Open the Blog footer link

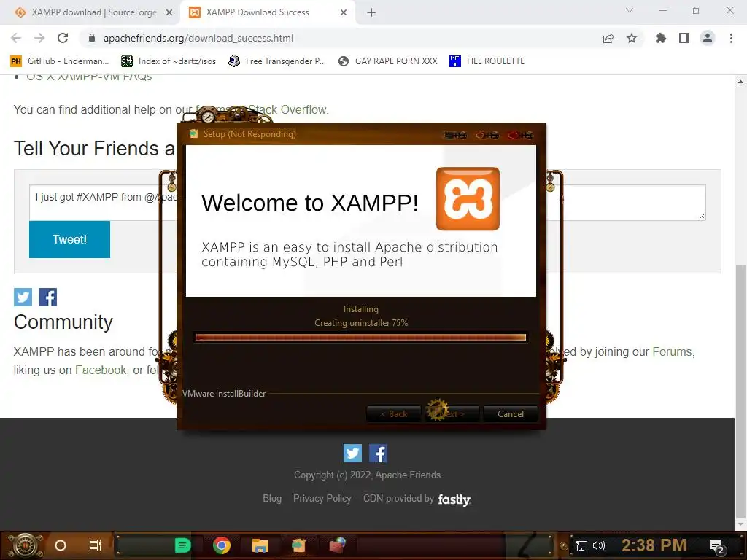click(x=272, y=498)
